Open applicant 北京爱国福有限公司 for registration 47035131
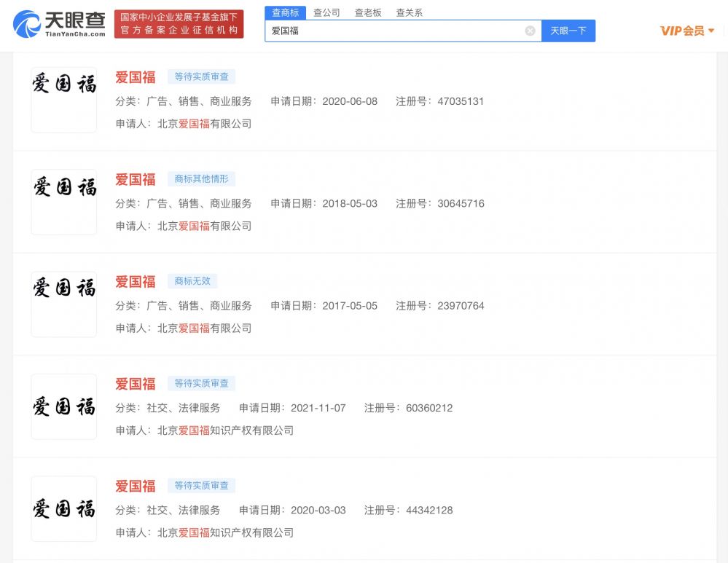 click(204, 124)
